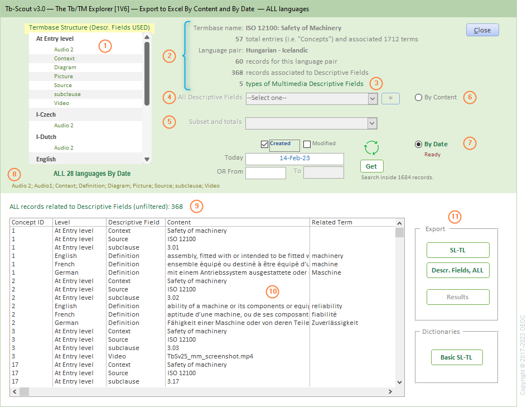Select the By Date radio button
The height and width of the screenshot is (407, 532).
(x=419, y=145)
